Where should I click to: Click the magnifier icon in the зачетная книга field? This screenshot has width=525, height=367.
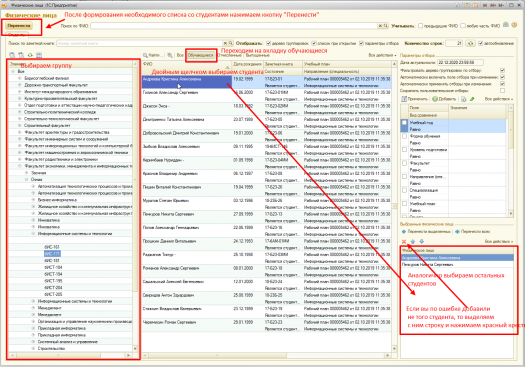230,43
